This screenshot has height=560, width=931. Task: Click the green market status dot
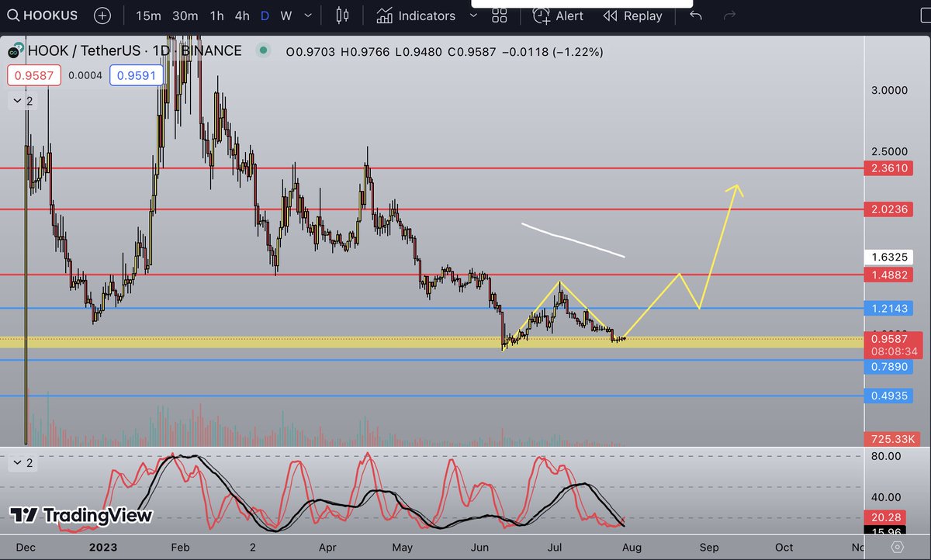click(x=262, y=50)
